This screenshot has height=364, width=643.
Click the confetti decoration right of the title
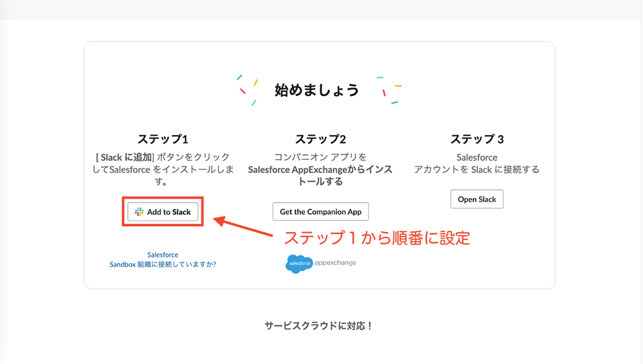[x=389, y=90]
